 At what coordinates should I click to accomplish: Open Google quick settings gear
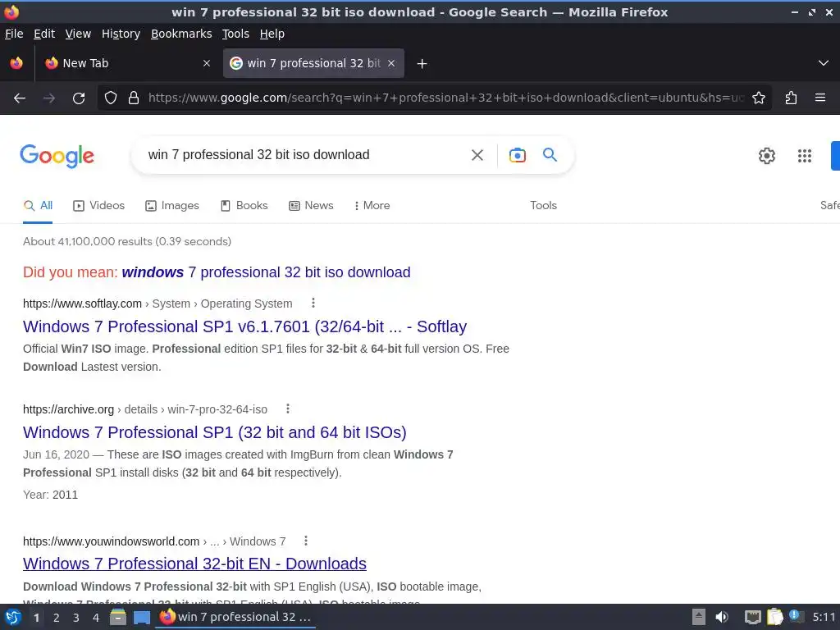767,156
